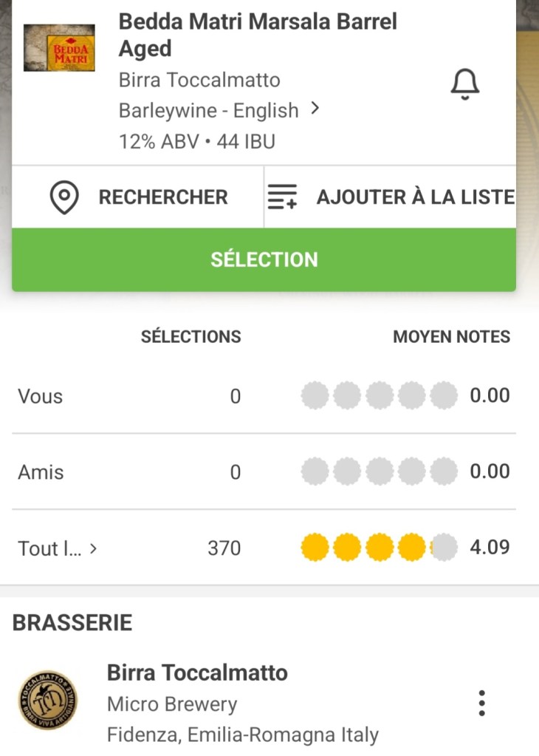The height and width of the screenshot is (756, 539).
Task: Tap AJOUTER À LA LISTE label
Action: [x=415, y=197]
